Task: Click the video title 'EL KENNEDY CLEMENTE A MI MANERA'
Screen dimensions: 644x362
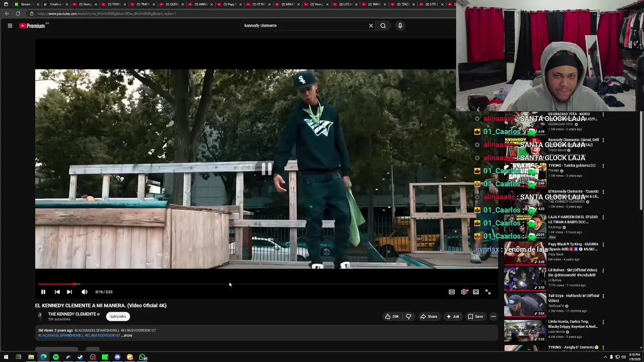Action: tap(101, 305)
